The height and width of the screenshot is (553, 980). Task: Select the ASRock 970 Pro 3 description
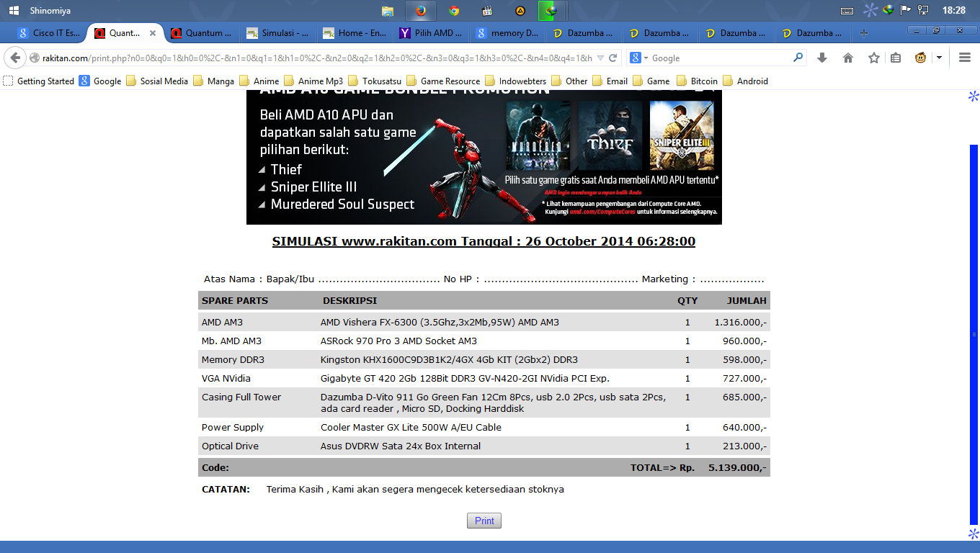click(398, 341)
